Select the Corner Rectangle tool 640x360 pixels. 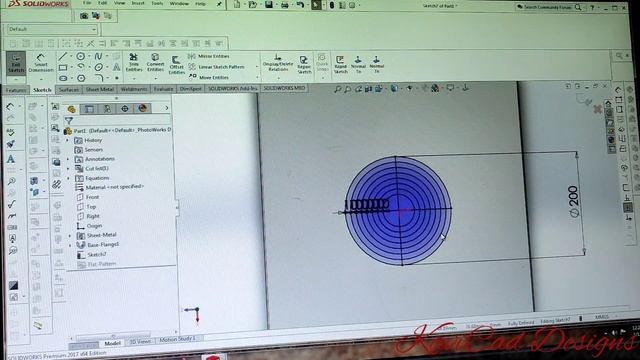[63, 67]
